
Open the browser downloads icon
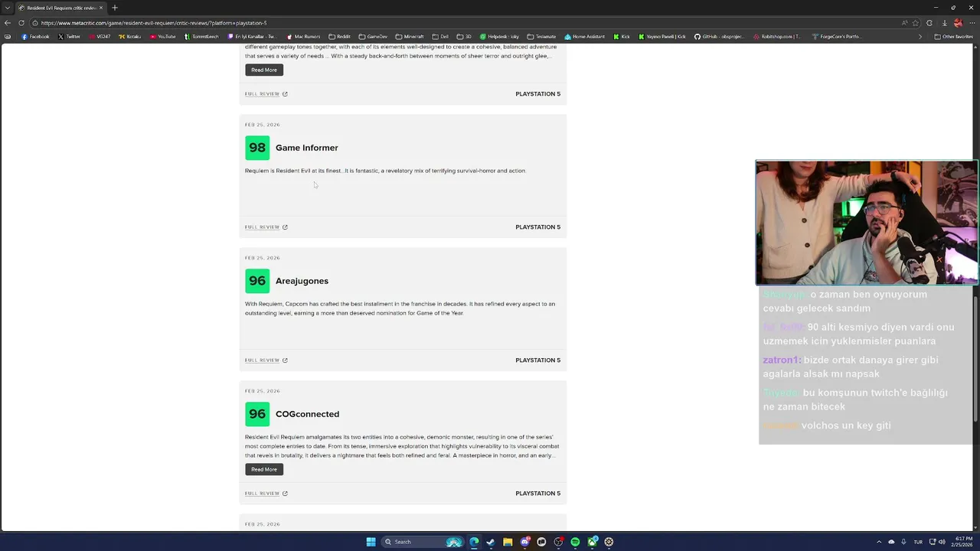pyautogui.click(x=945, y=23)
